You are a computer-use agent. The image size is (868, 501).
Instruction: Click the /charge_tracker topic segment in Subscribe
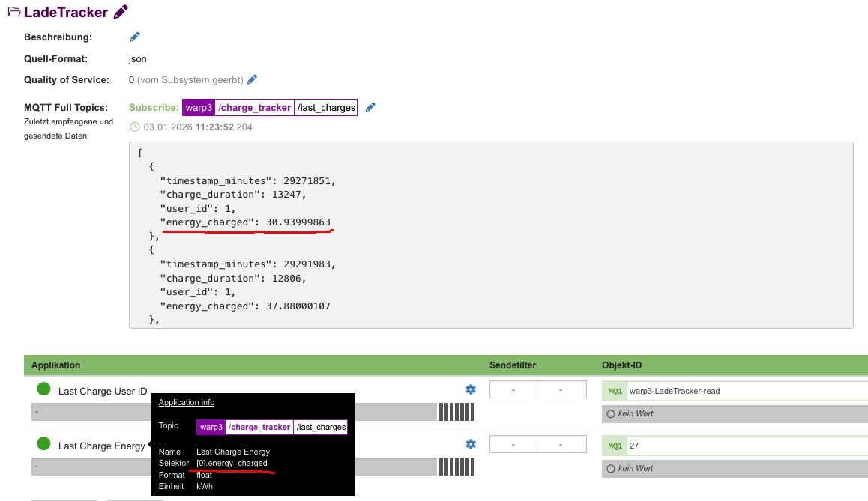click(254, 108)
